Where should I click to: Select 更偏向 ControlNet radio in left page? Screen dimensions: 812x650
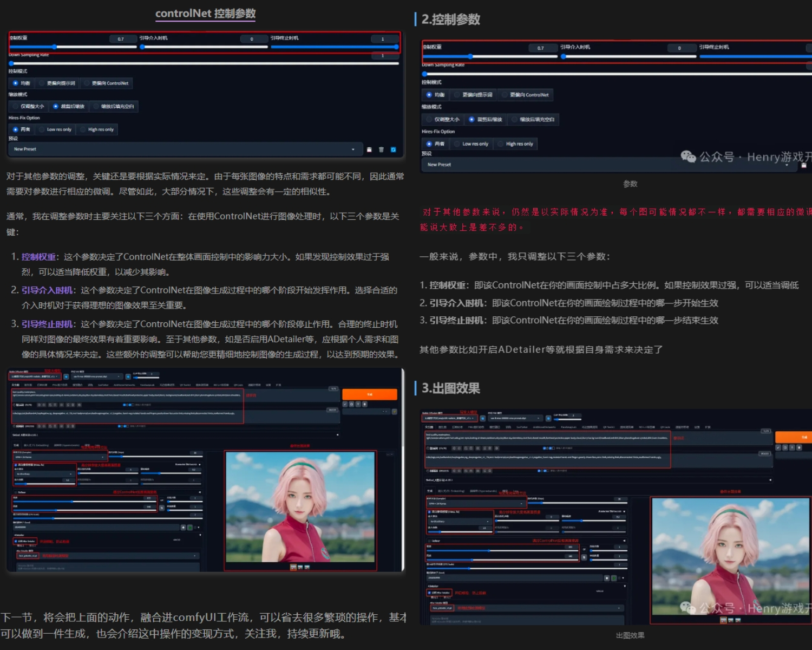(x=107, y=83)
